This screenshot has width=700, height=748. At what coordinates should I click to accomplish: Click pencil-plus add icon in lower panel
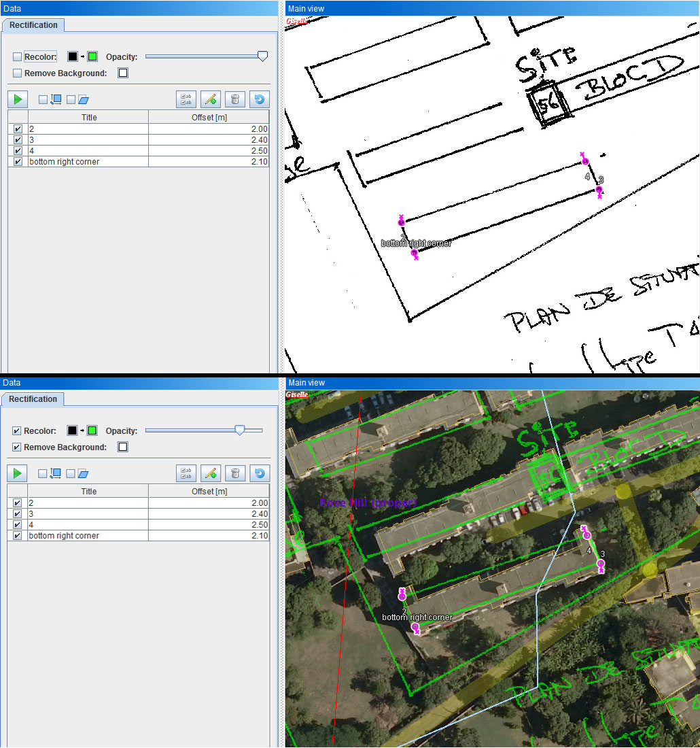[x=211, y=473]
